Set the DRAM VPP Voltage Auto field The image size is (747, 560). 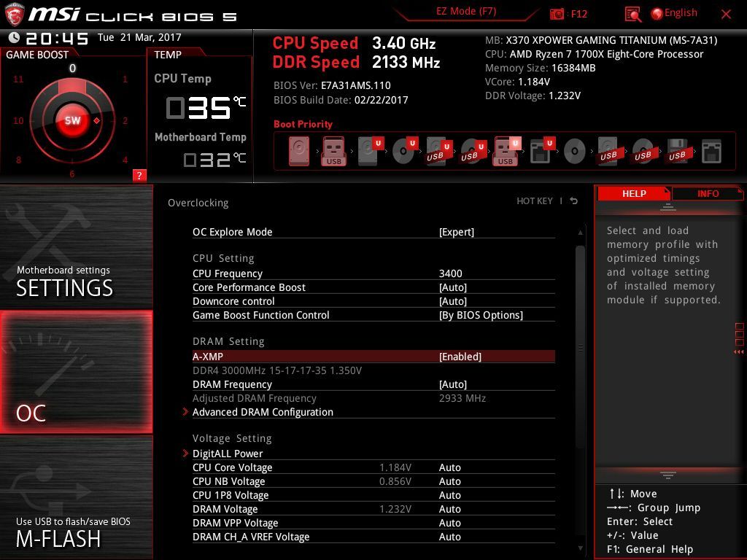[449, 522]
